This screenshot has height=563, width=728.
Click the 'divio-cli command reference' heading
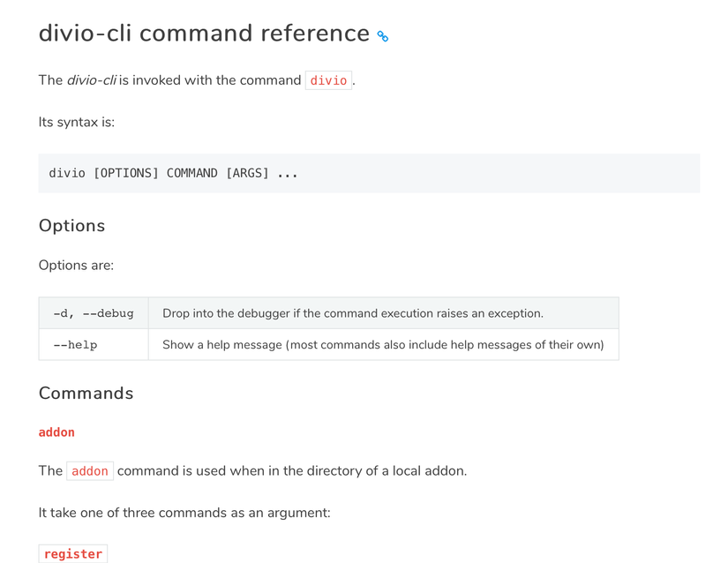204,34
